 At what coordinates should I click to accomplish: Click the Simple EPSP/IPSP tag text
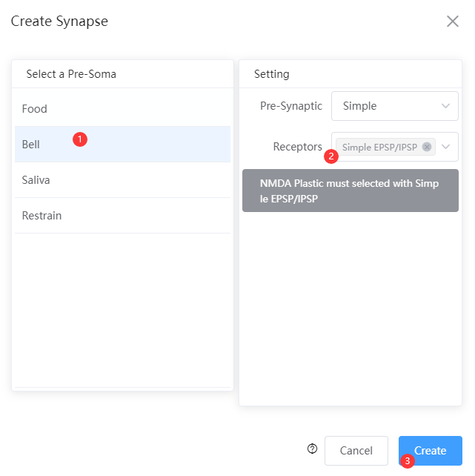coord(379,148)
